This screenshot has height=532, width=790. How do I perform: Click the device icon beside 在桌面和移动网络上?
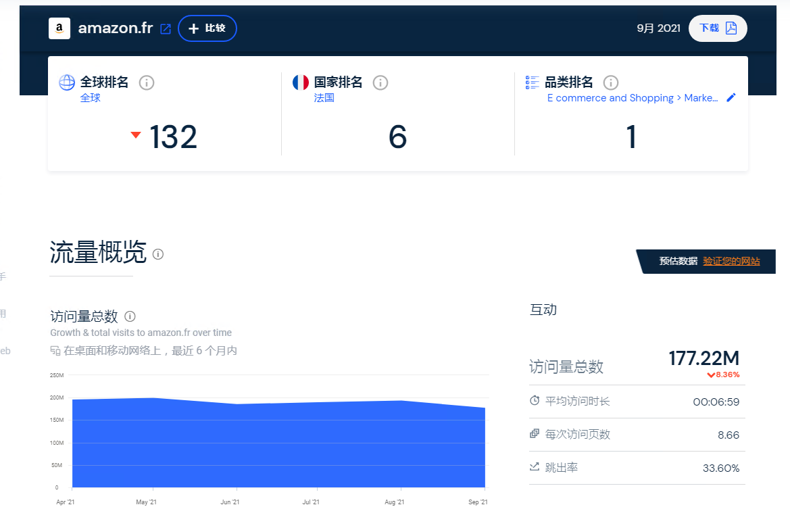(55, 350)
